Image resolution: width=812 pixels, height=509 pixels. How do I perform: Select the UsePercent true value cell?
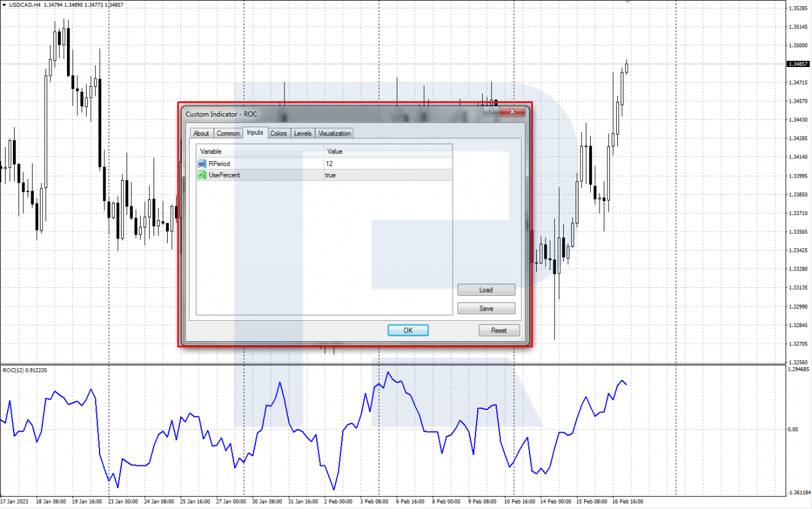388,175
